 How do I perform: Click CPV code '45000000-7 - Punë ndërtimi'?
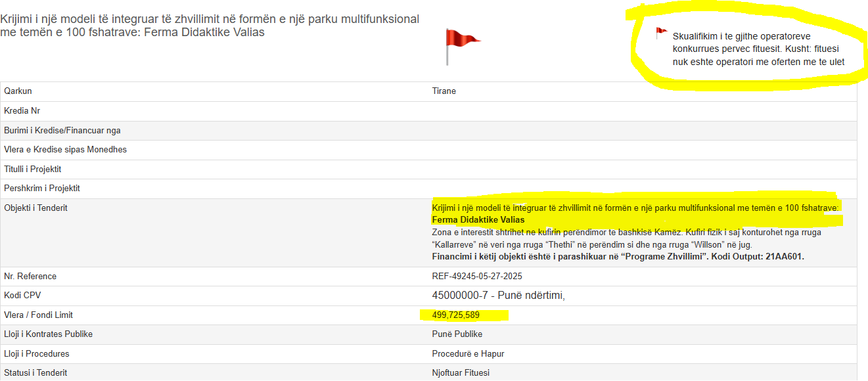click(498, 296)
